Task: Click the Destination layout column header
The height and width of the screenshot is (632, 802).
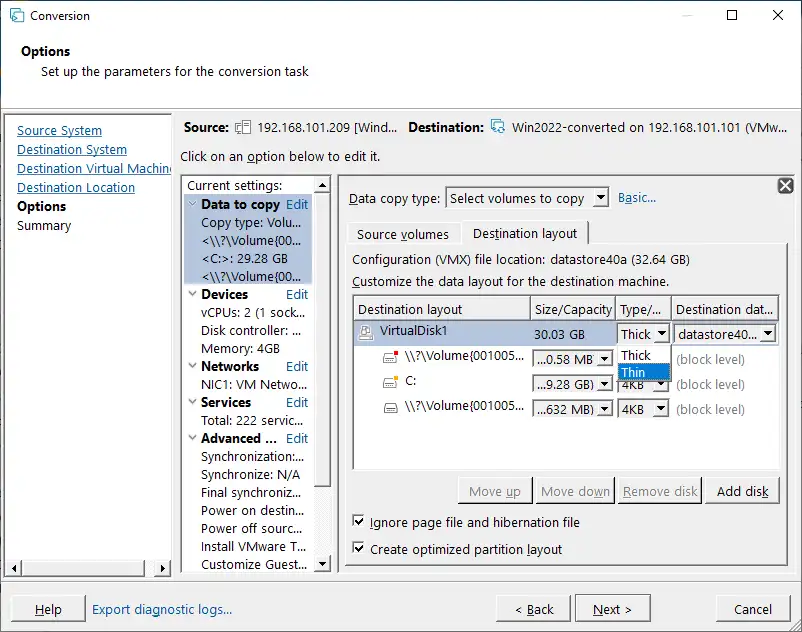Action: [441, 309]
